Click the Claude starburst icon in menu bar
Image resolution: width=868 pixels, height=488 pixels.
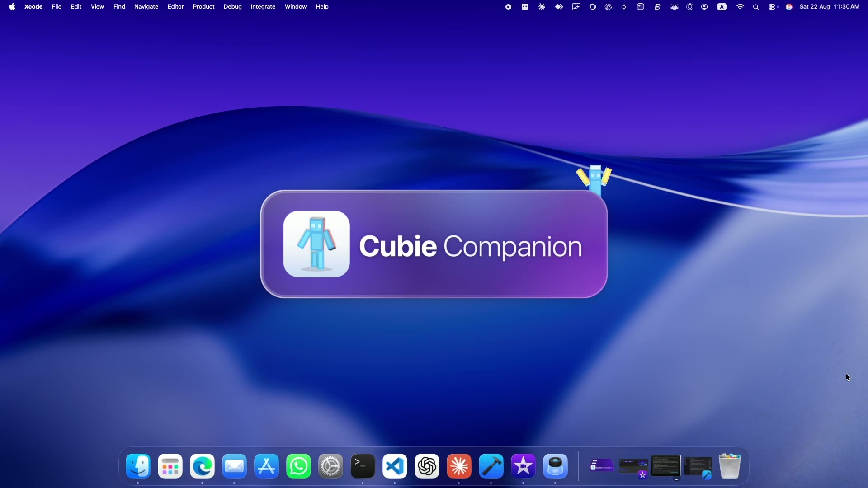pos(542,7)
